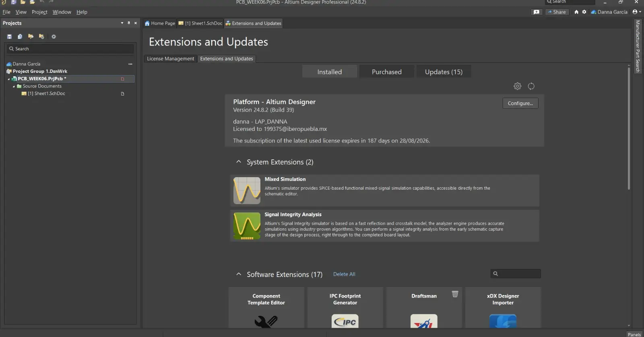This screenshot has width=644, height=337.
Task: Show the Installed extensions view
Action: click(330, 72)
